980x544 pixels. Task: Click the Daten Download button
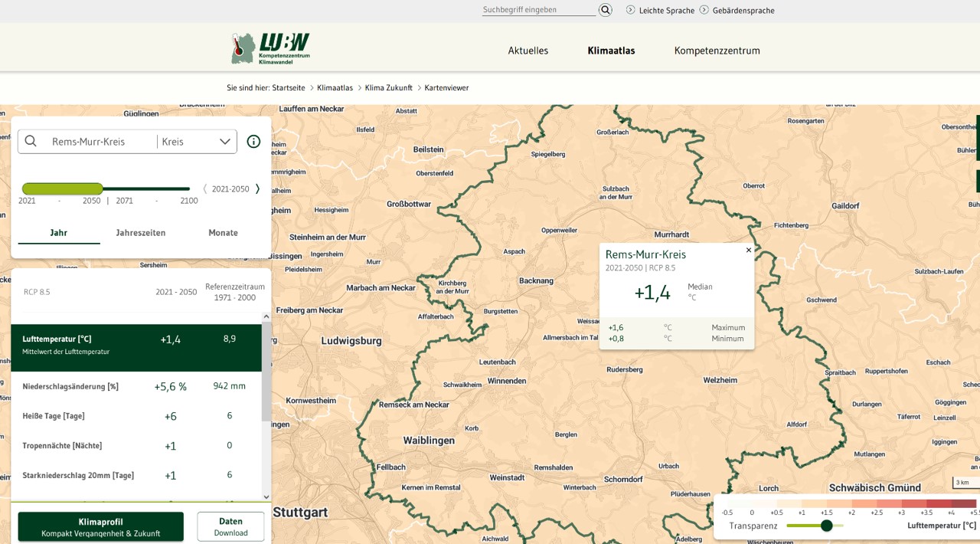tap(230, 527)
